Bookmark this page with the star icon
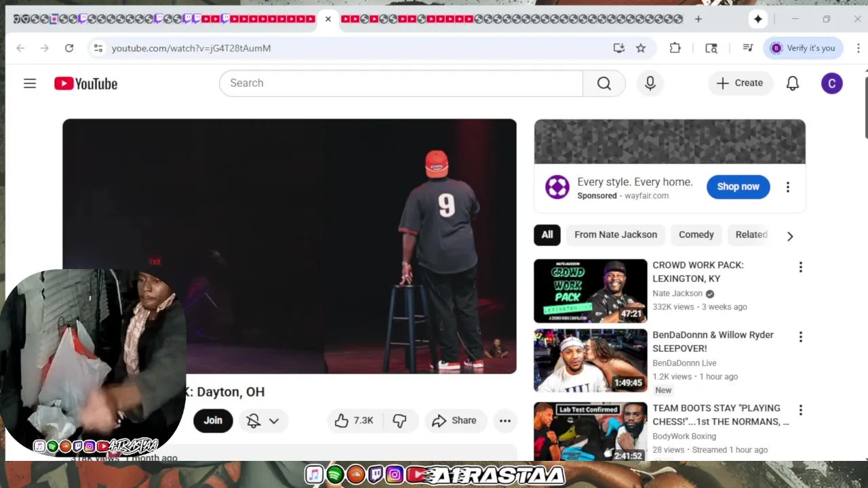 pyautogui.click(x=640, y=48)
